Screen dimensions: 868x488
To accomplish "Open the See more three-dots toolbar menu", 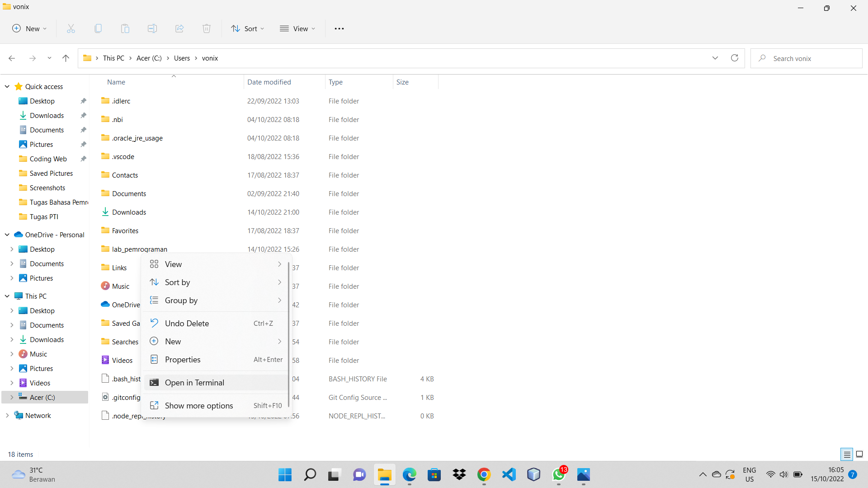I will coord(339,28).
